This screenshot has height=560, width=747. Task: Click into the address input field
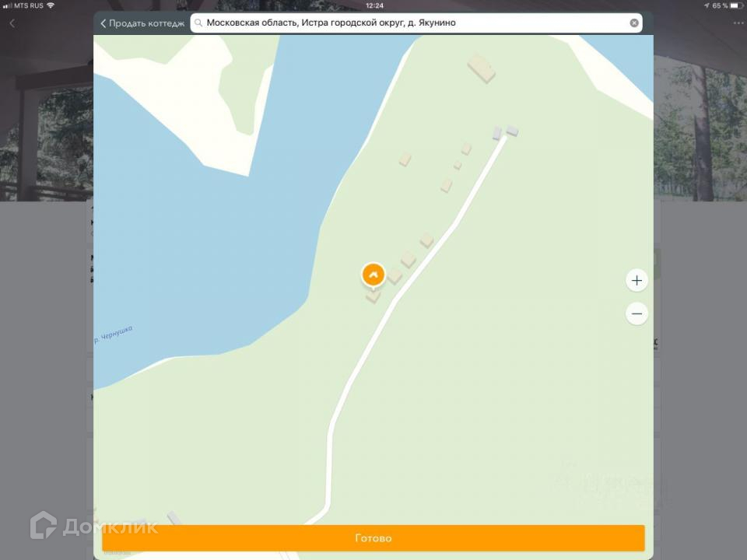point(416,23)
